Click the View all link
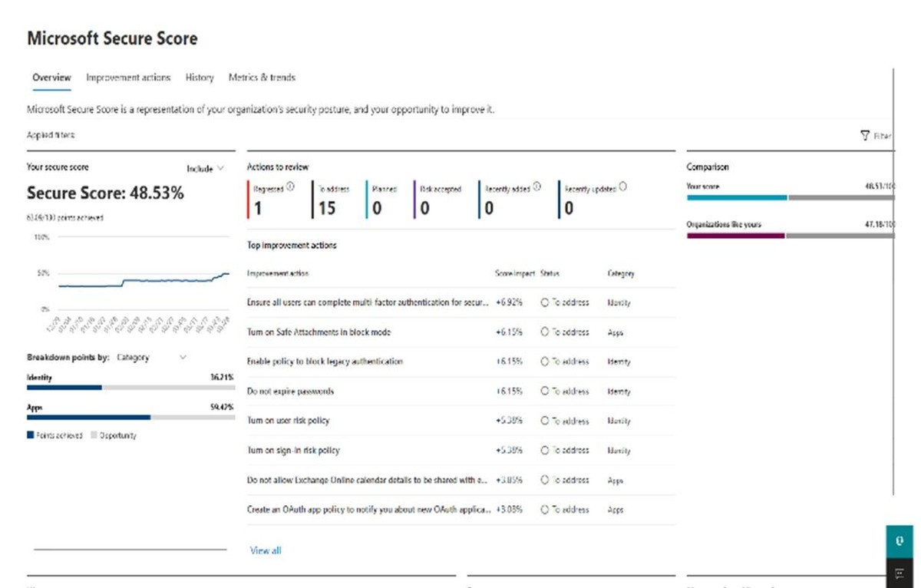The width and height of the screenshot is (921, 588). pyautogui.click(x=266, y=550)
